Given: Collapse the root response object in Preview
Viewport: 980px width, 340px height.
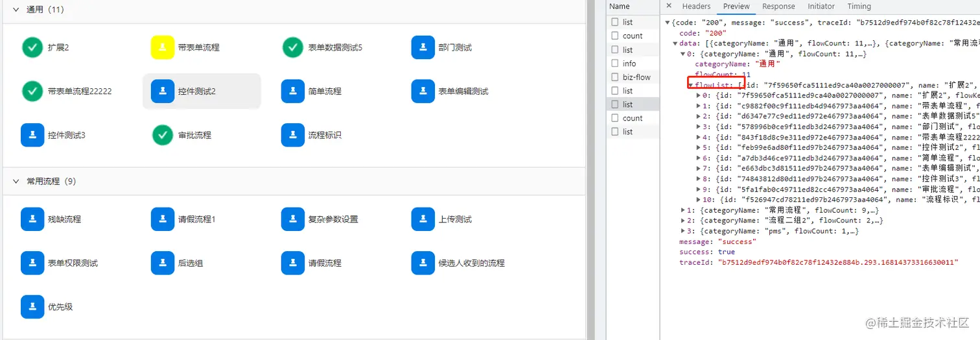Looking at the screenshot, I should (668, 23).
